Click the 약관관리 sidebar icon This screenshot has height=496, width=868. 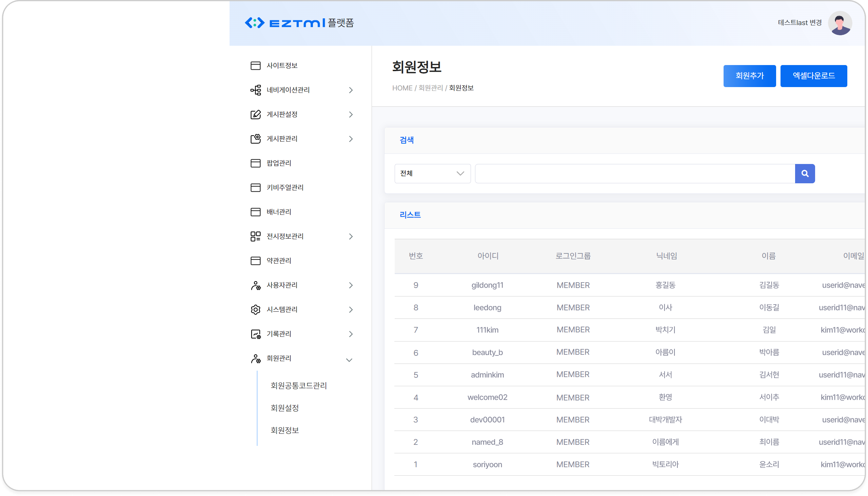(x=255, y=261)
